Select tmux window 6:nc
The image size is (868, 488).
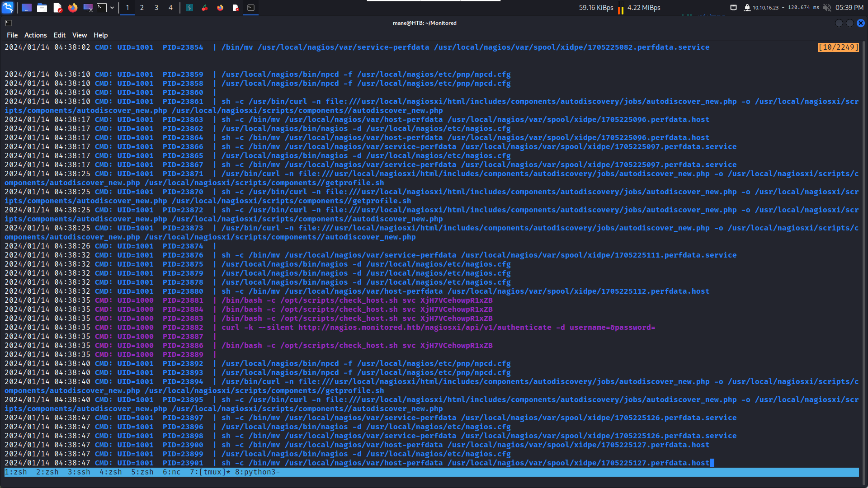(x=172, y=472)
